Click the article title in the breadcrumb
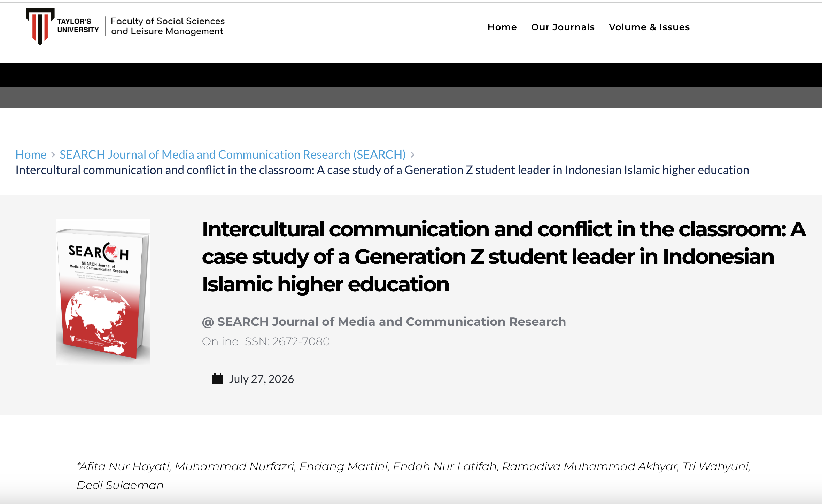Screen dimensions: 822x504 click(x=382, y=170)
